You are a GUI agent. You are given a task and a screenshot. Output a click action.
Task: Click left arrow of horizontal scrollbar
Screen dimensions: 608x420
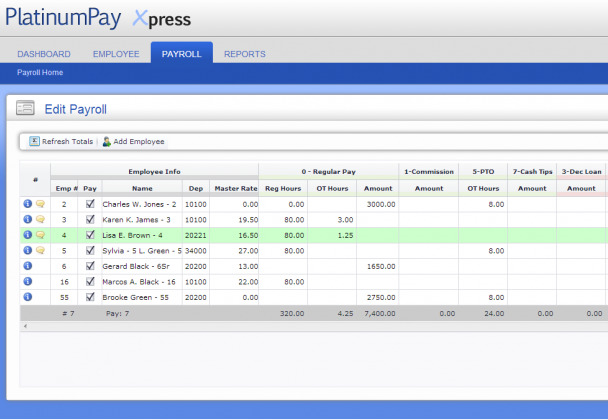tap(25, 326)
